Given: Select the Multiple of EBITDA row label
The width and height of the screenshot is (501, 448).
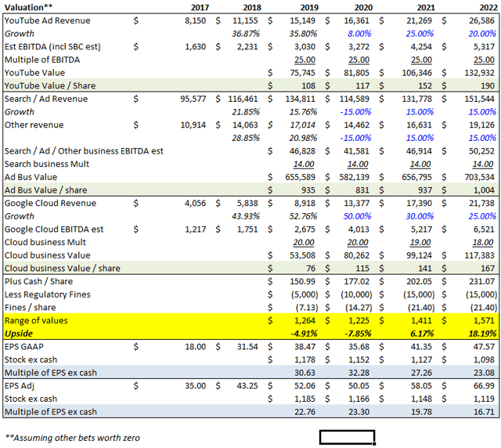Looking at the screenshot, I should (x=42, y=60).
